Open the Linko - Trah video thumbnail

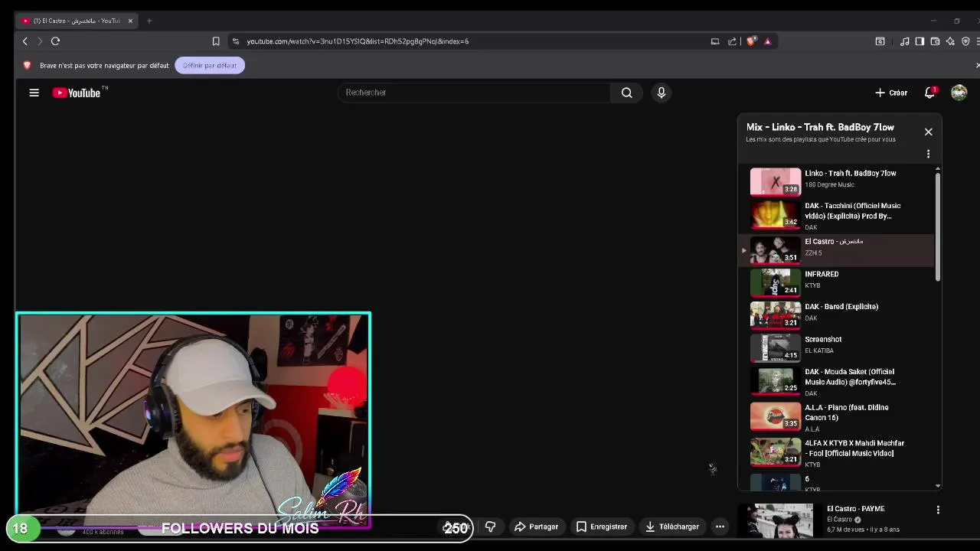776,181
